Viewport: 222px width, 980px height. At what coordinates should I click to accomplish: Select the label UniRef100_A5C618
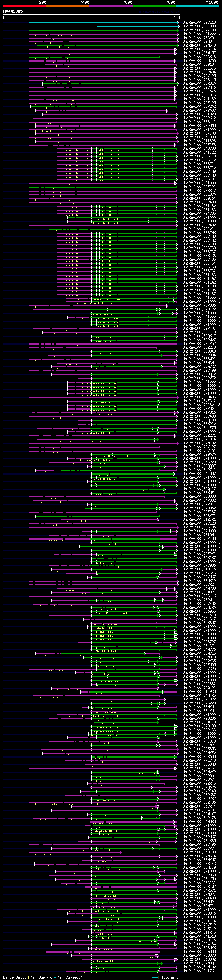coord(199,57)
